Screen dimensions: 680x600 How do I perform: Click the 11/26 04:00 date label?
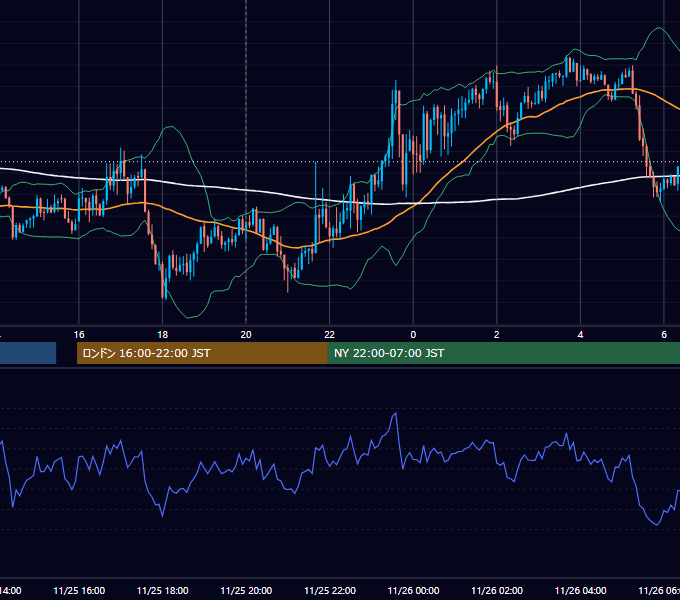point(580,590)
